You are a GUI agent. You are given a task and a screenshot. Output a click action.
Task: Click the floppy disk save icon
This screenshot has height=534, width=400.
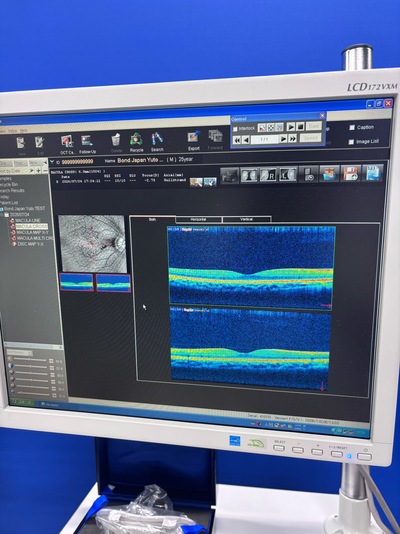coord(351,173)
